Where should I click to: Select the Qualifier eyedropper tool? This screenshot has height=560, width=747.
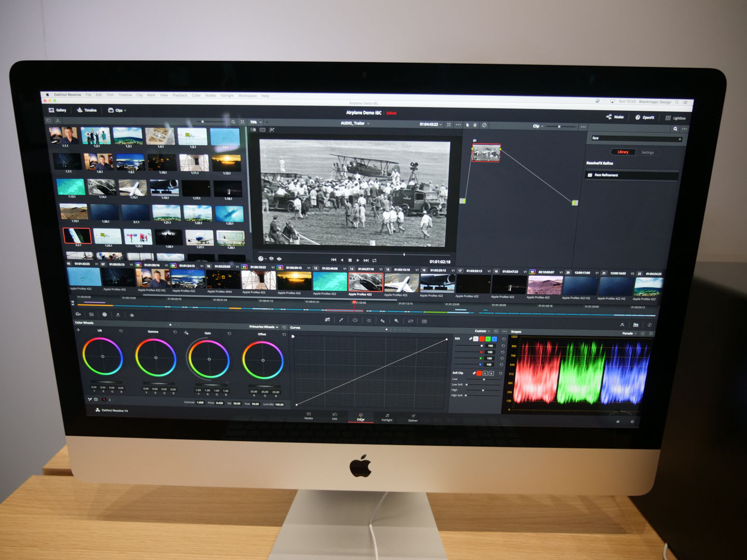tap(341, 320)
